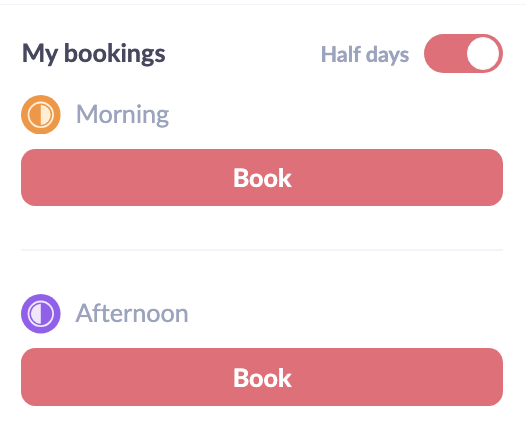
Task: Tap the Book text under Afternoon
Action: pyautogui.click(x=262, y=378)
